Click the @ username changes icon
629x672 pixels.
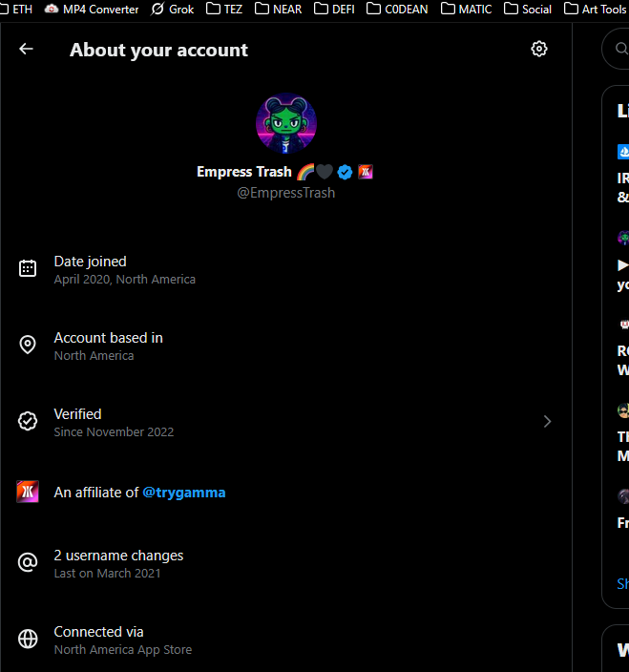(28, 562)
